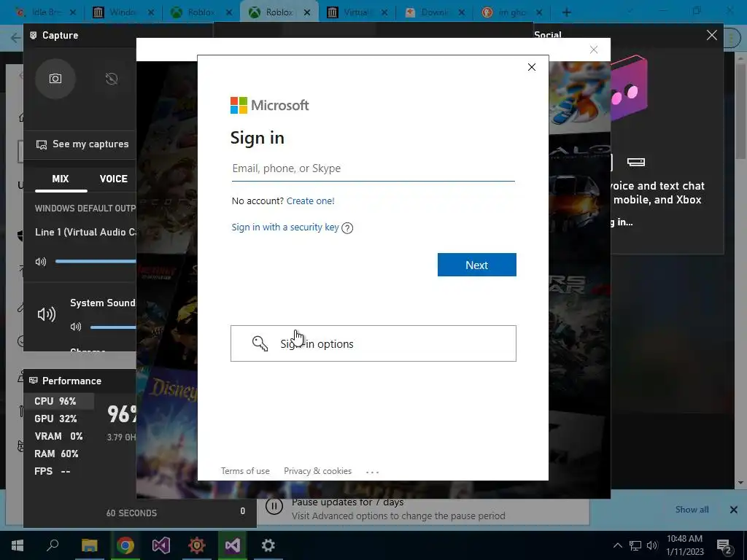The image size is (747, 560).
Task: Click the security key help question icon
Action: pos(347,228)
